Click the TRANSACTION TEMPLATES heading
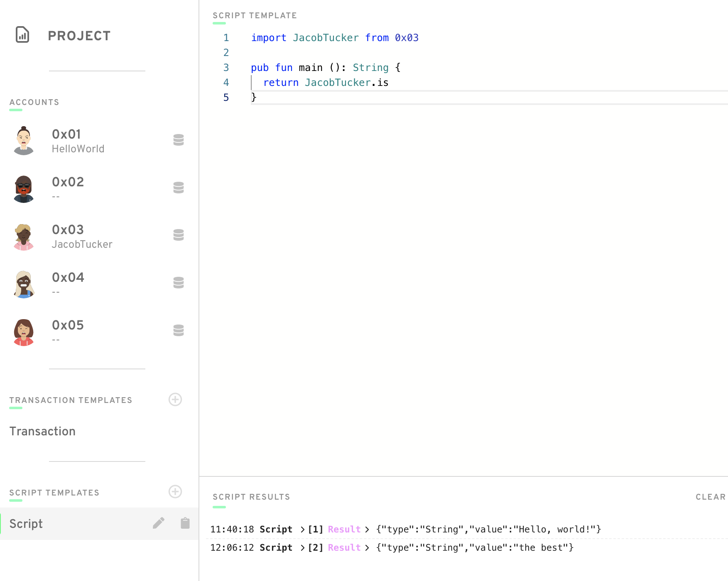728x581 pixels. pos(71,400)
